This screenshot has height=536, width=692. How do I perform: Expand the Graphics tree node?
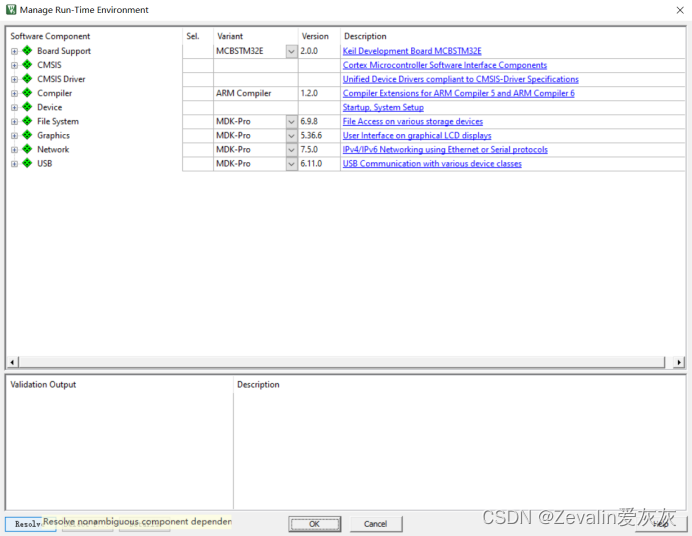14,135
